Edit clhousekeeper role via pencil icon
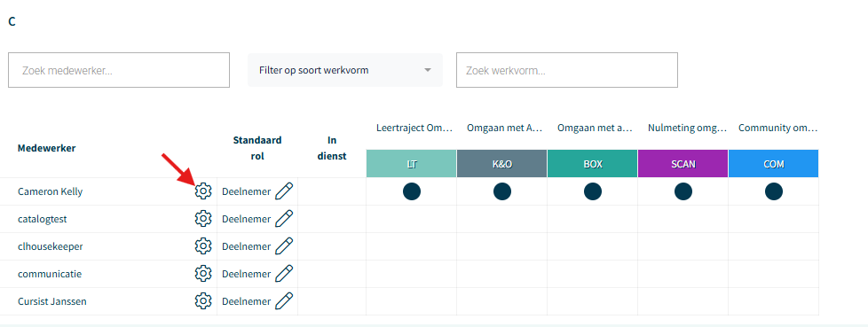 (284, 246)
